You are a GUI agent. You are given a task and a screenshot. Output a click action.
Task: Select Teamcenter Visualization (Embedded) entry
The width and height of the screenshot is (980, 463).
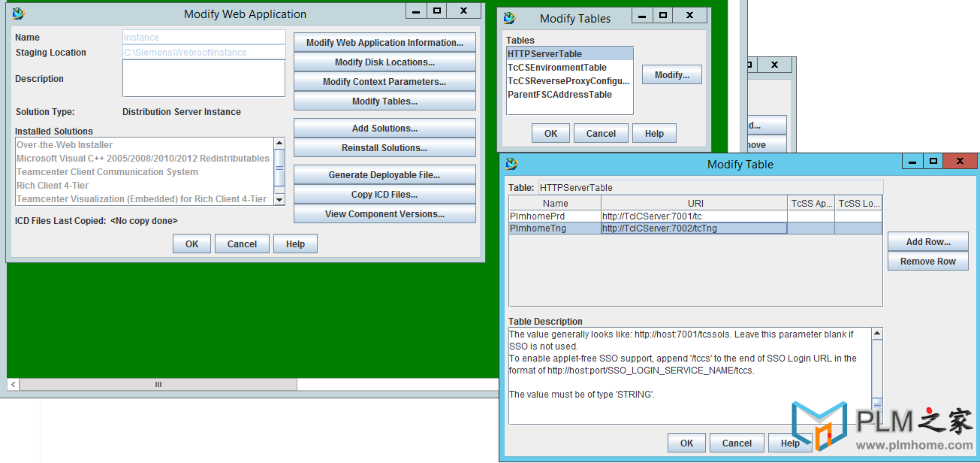pos(144,199)
